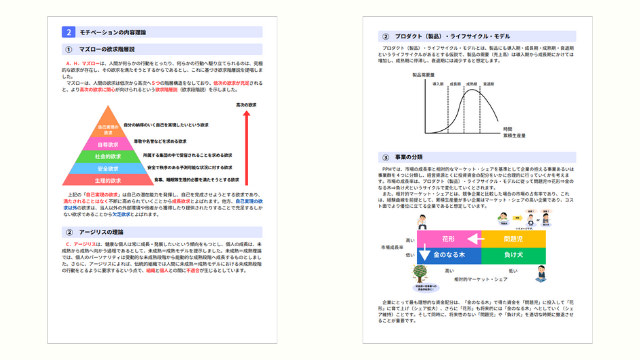Click the green 社会的欲求 pyramid layer
Viewport: 640px width, 360px height.
tap(108, 156)
